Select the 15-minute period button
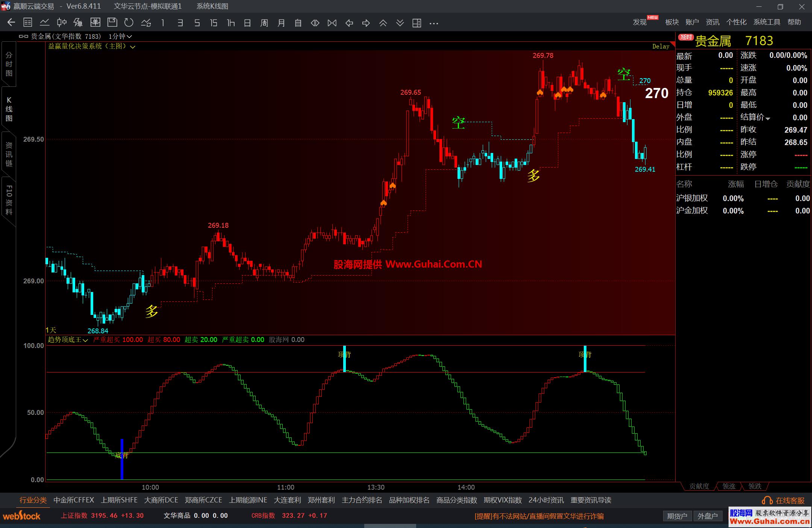Screen dimensions: 812x528 pos(214,23)
